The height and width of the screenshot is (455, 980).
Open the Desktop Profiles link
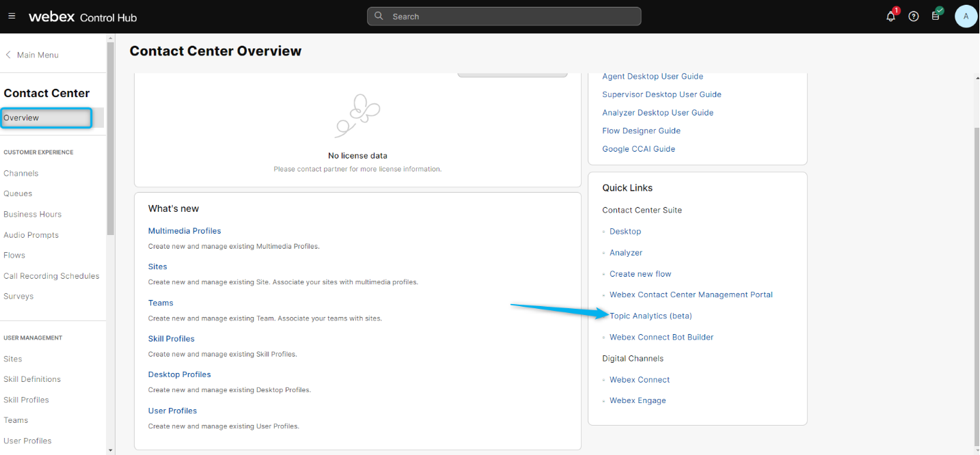coord(179,374)
